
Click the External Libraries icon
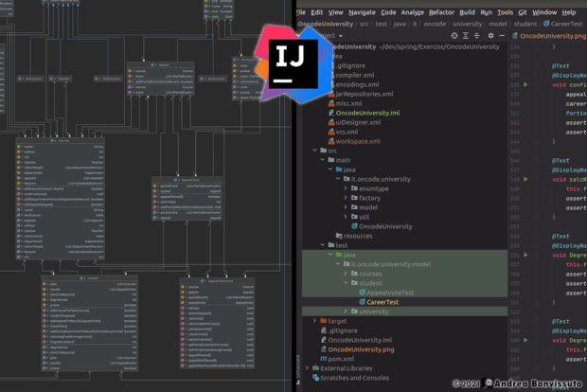(316, 368)
